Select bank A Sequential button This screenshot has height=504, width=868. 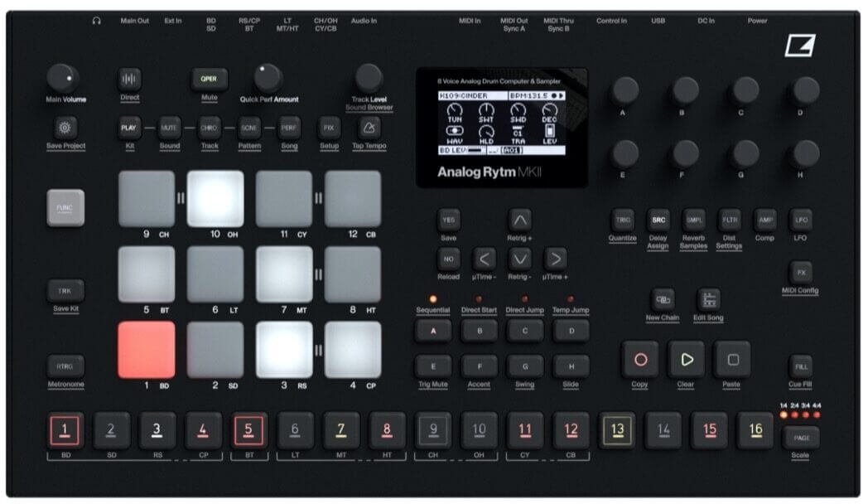(x=433, y=331)
